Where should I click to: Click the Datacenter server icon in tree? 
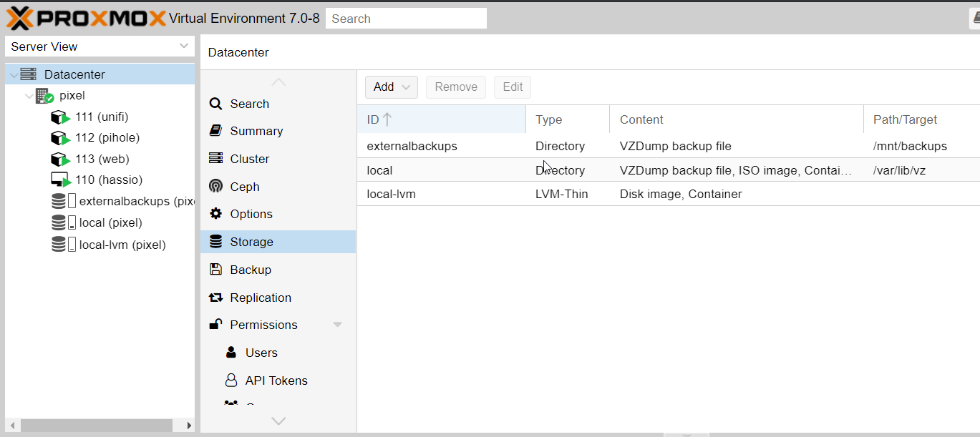(x=29, y=74)
